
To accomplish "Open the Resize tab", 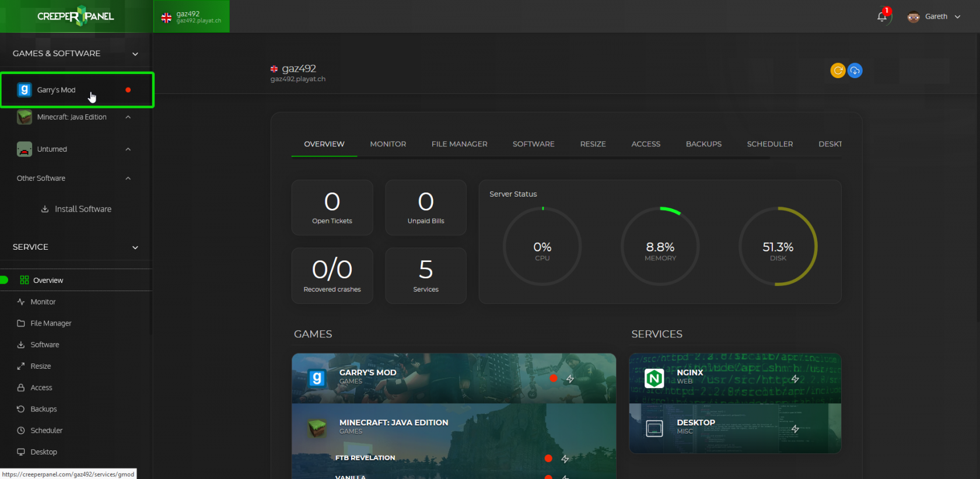I will click(x=593, y=144).
